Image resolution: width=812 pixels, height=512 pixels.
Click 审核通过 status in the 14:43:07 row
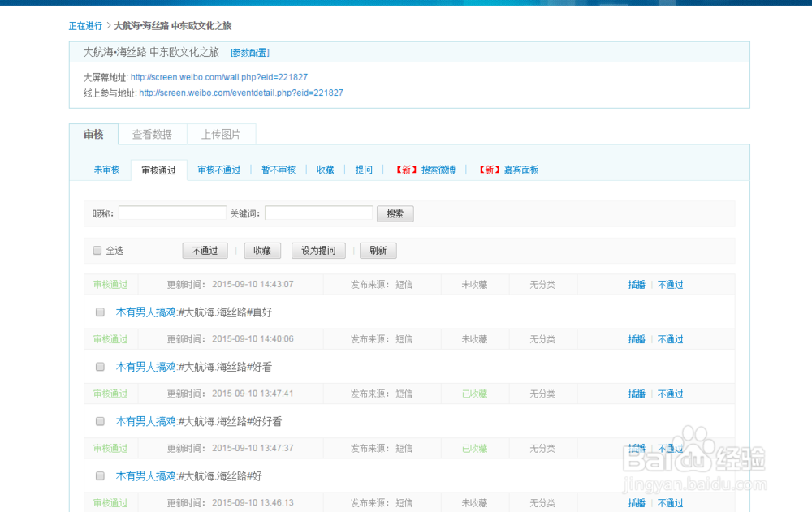click(x=110, y=285)
